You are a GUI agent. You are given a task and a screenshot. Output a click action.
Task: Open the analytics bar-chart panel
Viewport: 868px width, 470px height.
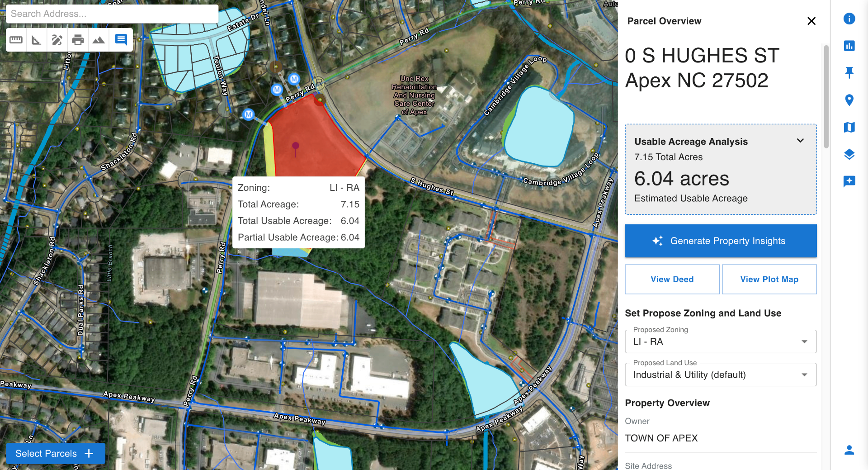click(x=849, y=46)
